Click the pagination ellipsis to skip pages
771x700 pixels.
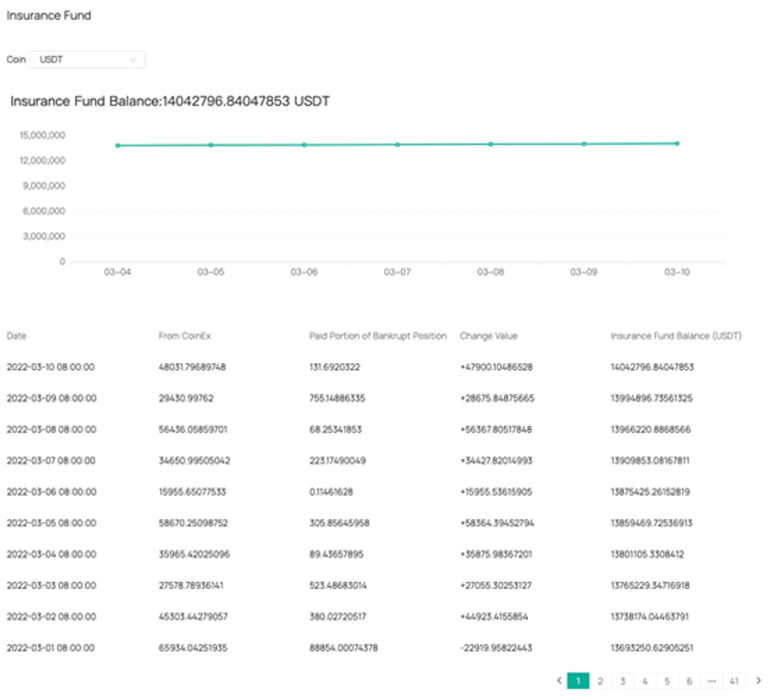coord(712,681)
